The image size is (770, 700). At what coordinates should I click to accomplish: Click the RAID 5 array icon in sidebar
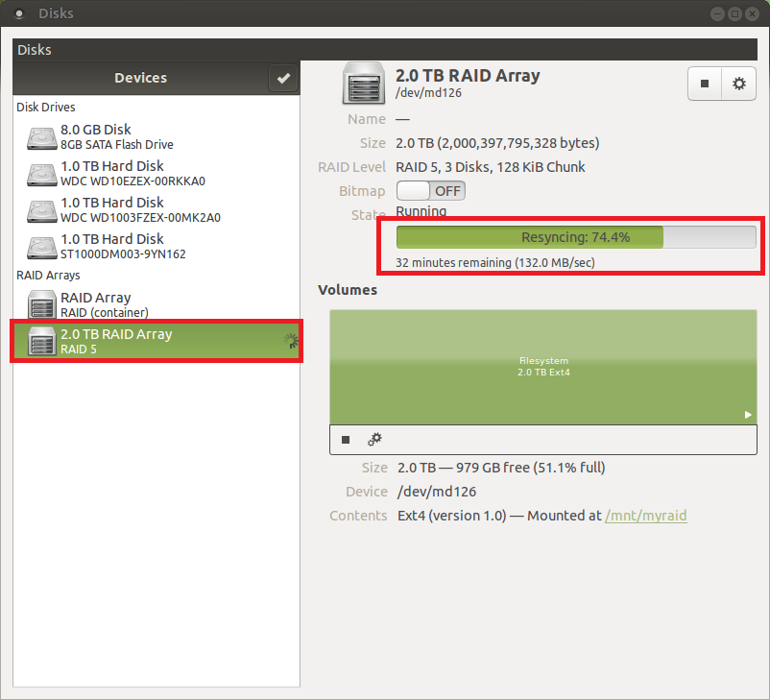pos(41,341)
